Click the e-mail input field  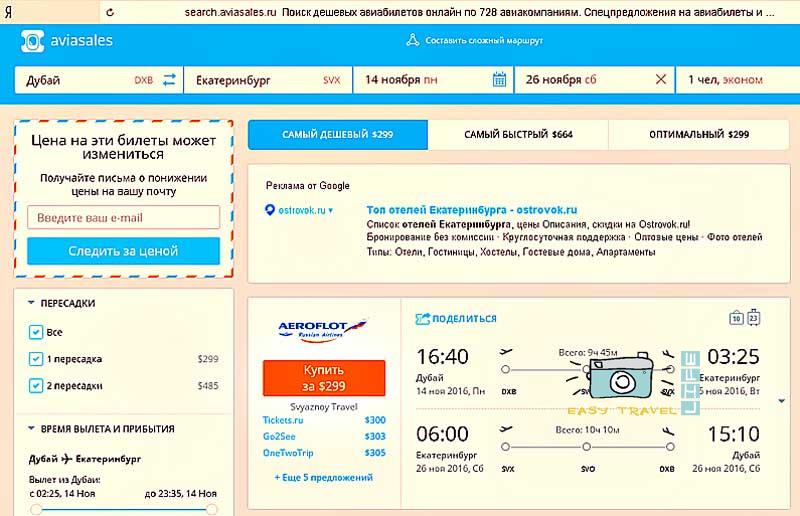123,217
